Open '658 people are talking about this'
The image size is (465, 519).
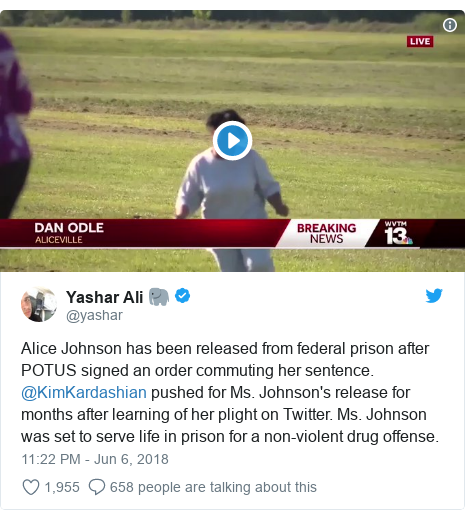213,487
